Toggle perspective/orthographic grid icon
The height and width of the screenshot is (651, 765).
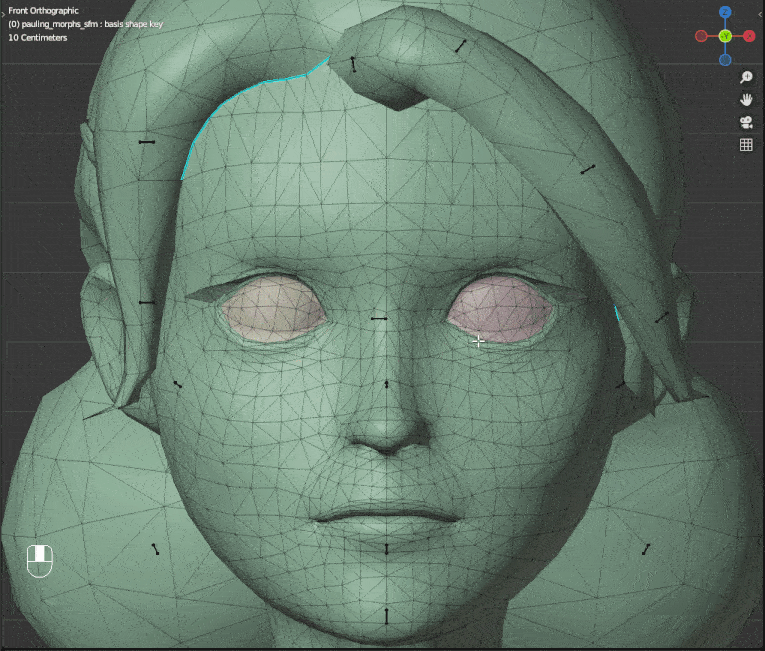pos(746,144)
